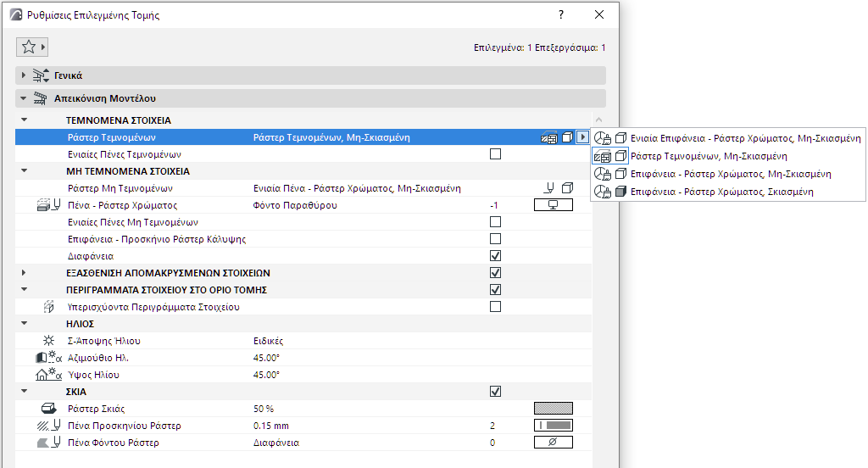
Task: Click the pen number 2 field
Action: [492, 426]
